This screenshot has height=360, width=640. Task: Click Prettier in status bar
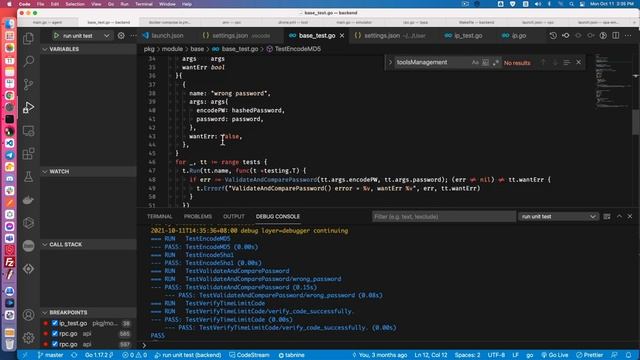[589, 355]
